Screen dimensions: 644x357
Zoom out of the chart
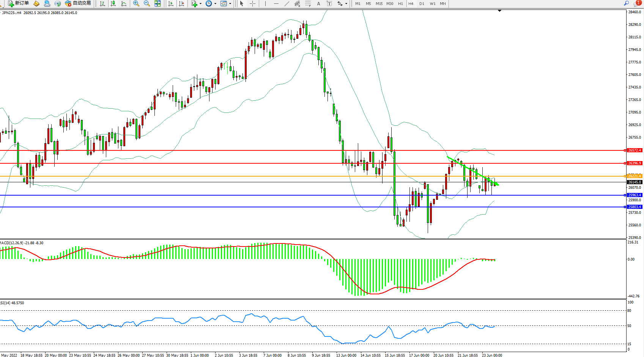coord(146,3)
